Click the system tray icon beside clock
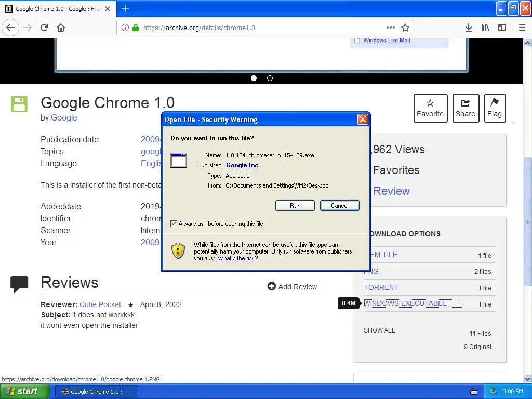Image resolution: width=532 pixels, height=399 pixels. click(x=493, y=392)
